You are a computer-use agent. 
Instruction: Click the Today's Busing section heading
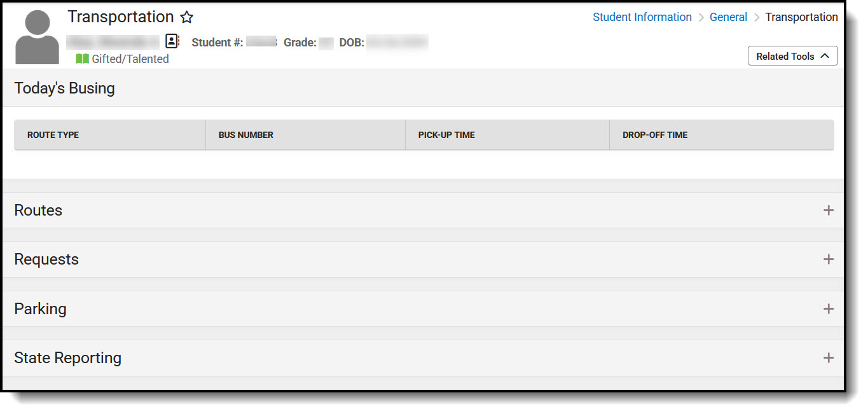[64, 88]
